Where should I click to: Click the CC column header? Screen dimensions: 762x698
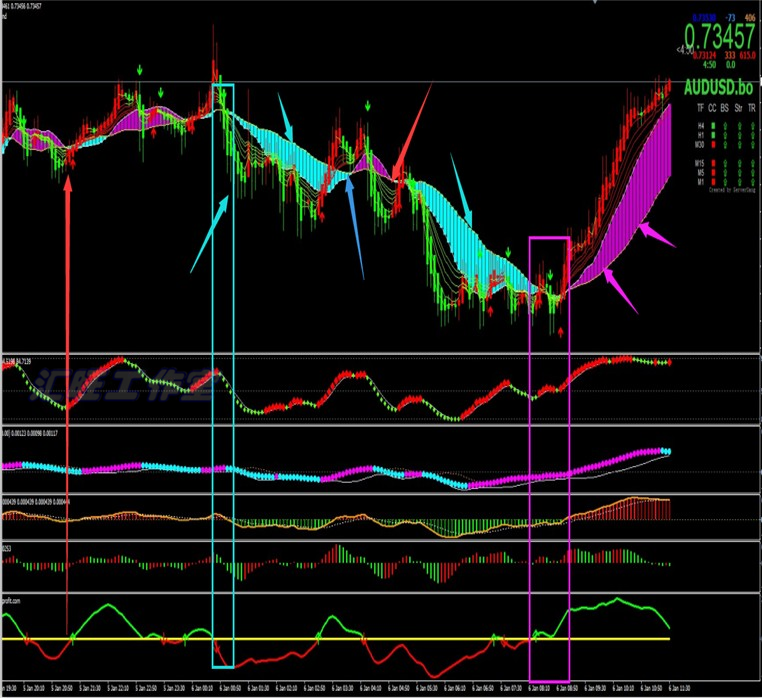[712, 108]
